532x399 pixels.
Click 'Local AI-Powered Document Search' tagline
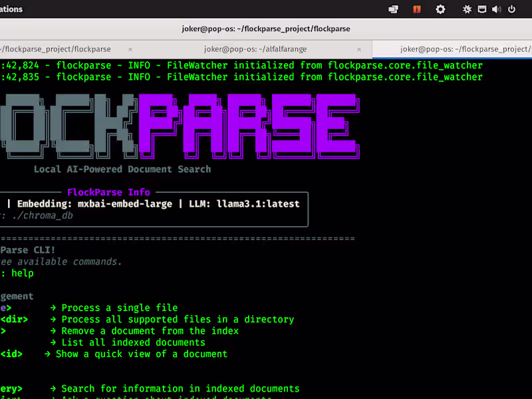click(122, 170)
